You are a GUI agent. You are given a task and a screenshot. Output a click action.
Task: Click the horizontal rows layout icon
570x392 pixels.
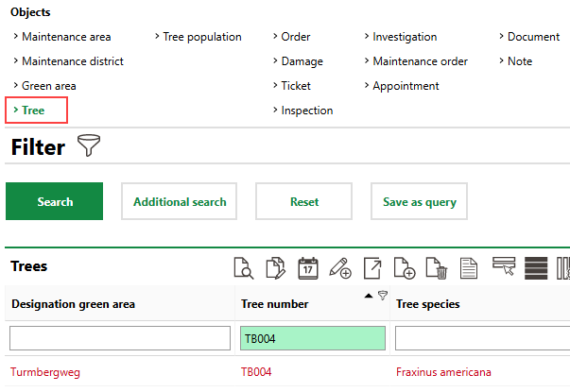click(x=536, y=268)
